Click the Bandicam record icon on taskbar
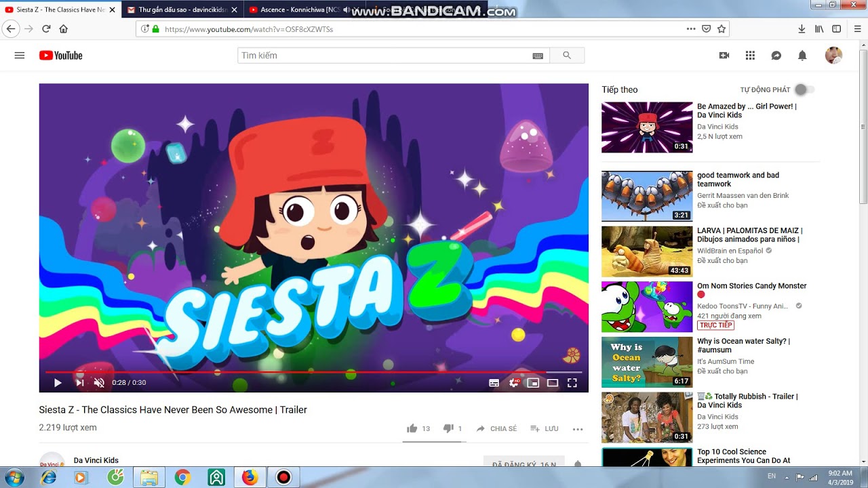This screenshot has height=488, width=868. (283, 477)
